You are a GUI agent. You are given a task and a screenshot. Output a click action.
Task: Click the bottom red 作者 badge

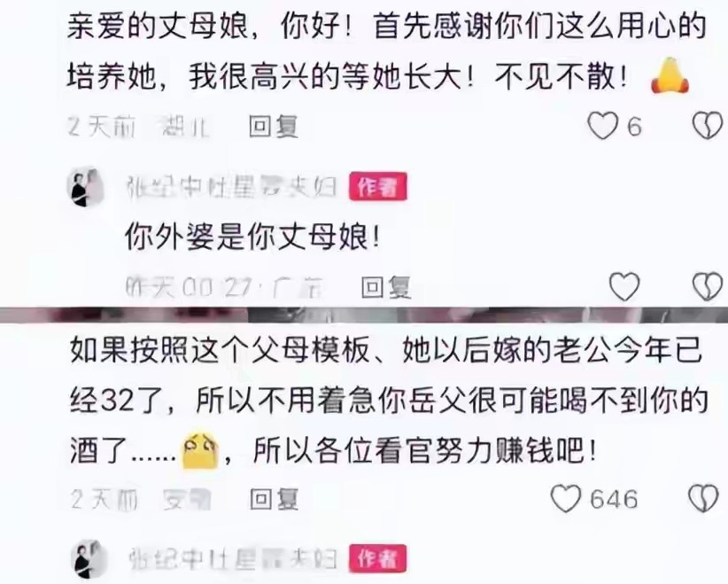(x=378, y=559)
